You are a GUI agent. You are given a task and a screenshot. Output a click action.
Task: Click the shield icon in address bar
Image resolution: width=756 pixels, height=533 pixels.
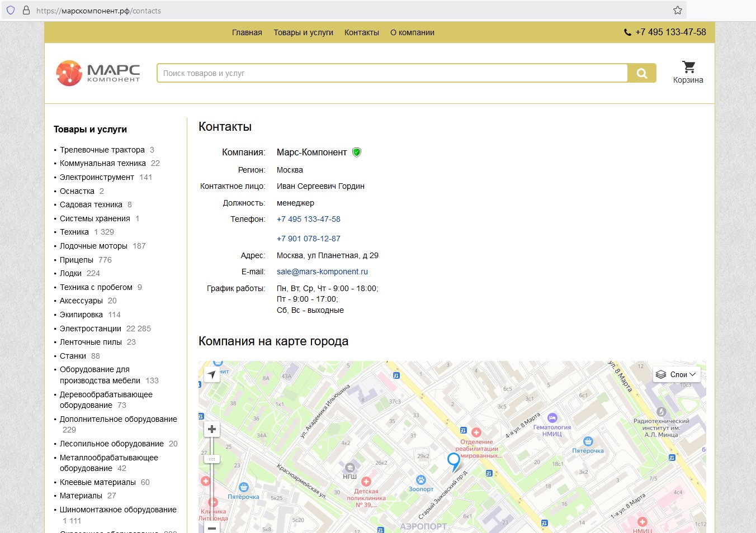click(11, 10)
